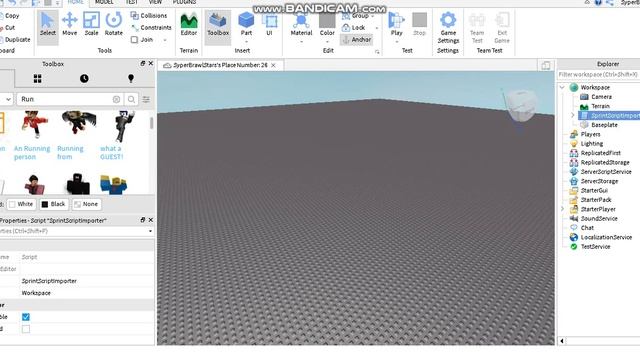Select the what a GUEST! model
This screenshot has width=640, height=360.
(118, 135)
